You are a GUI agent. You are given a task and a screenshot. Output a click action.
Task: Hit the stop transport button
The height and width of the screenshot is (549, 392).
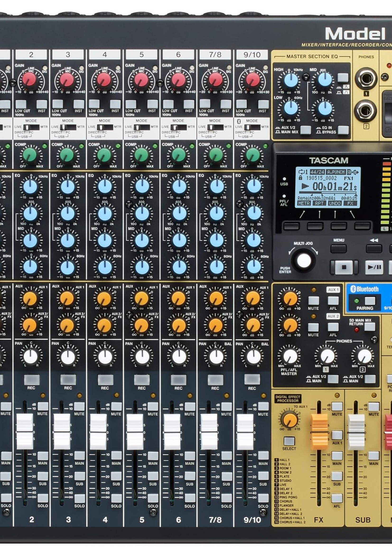(344, 267)
